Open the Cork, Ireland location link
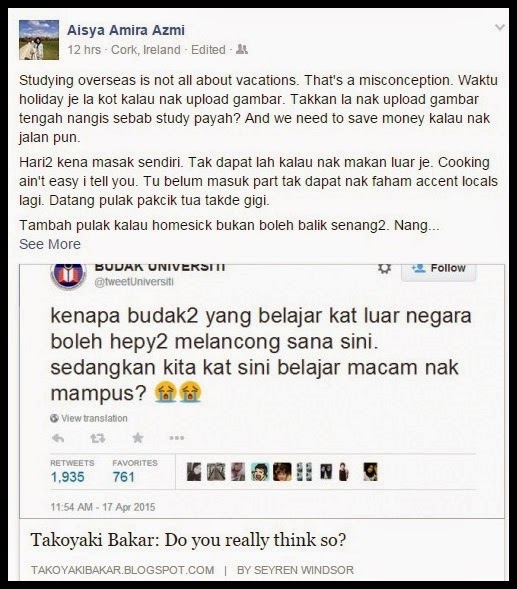 pyautogui.click(x=146, y=50)
